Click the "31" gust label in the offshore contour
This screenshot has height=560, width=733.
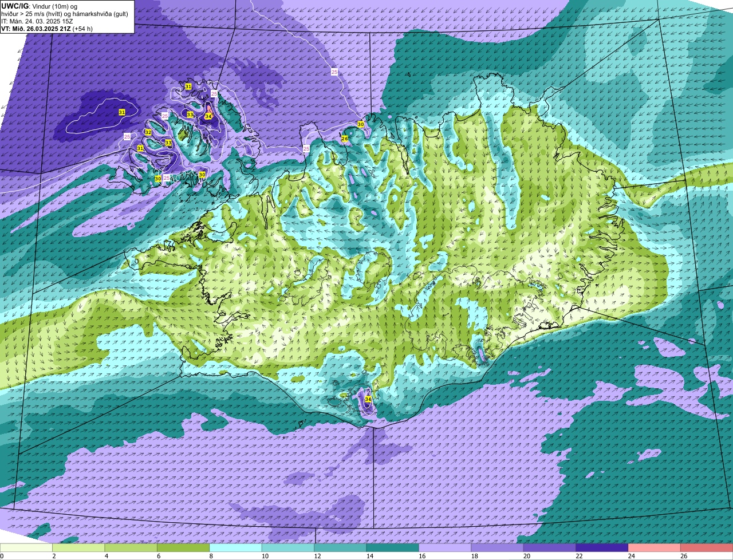[122, 112]
